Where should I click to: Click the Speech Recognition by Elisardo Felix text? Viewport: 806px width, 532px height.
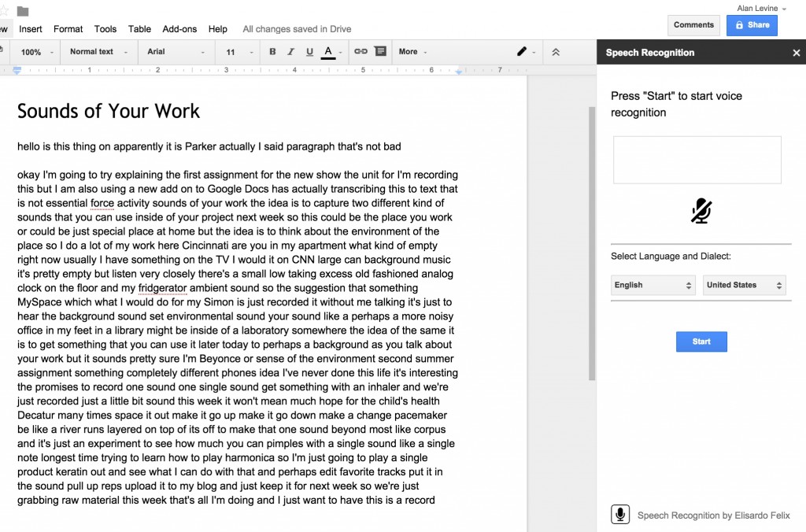click(713, 515)
